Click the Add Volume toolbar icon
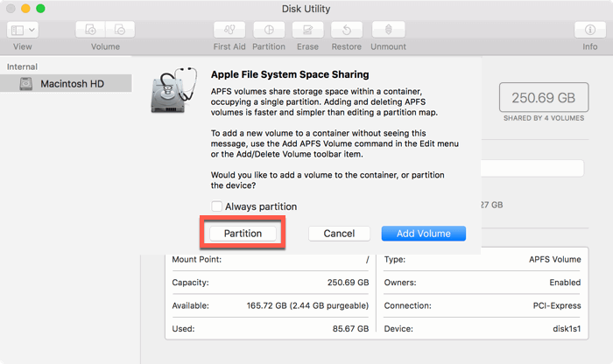Viewport: 613px width, 364px height. click(x=91, y=30)
